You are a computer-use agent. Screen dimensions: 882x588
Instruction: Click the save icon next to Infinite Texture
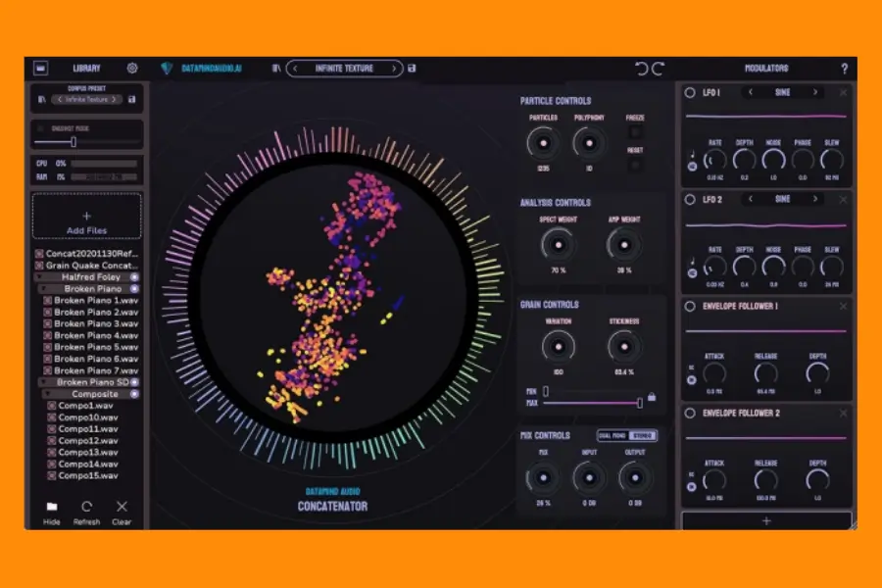click(412, 69)
